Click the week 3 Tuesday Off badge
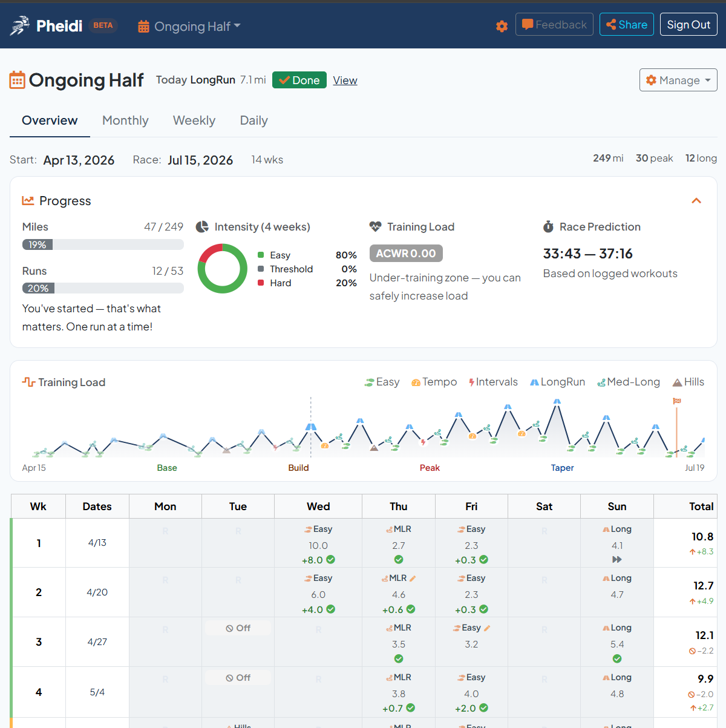 tap(238, 628)
